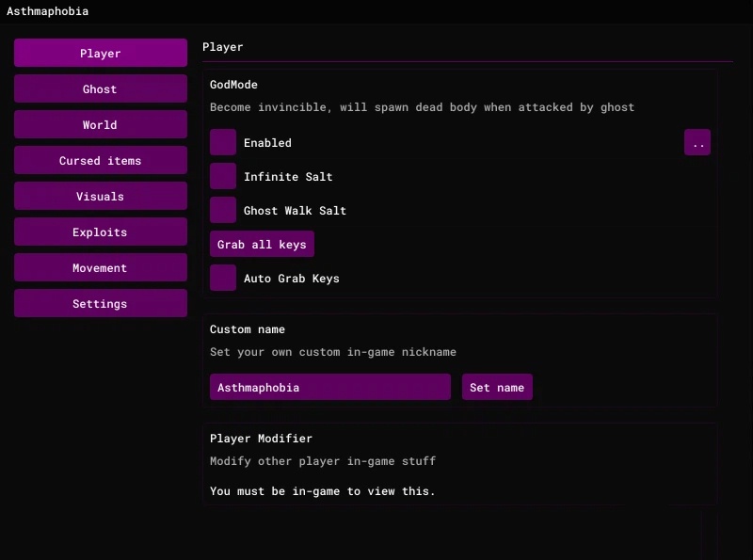Click the GodMode panel header
The image size is (753, 560).
(x=232, y=84)
